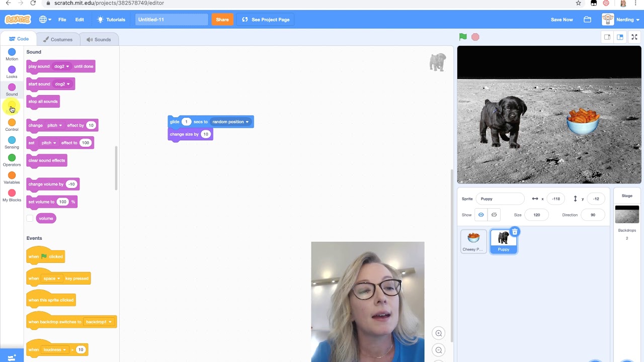Go back in the browser
The image size is (644, 362).
click(8, 3)
